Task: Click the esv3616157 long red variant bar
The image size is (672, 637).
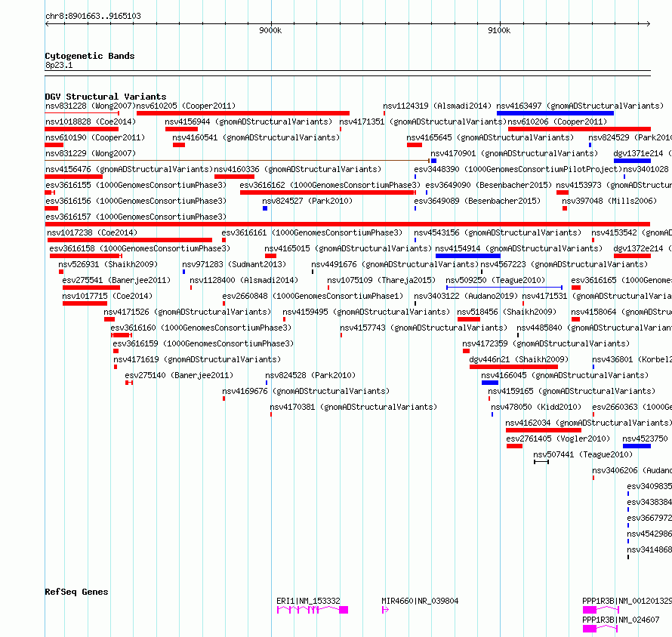Action: [x=347, y=224]
